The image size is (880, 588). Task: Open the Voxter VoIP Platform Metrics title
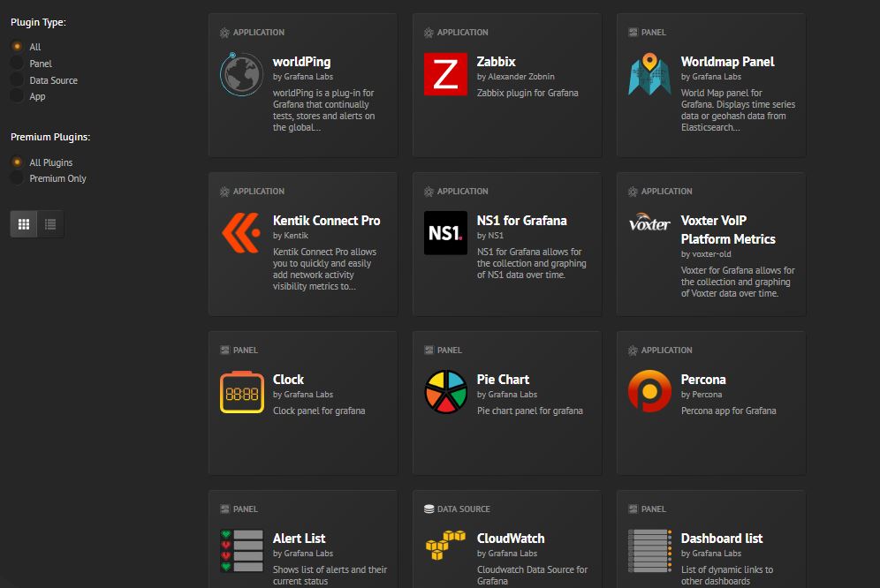point(728,230)
